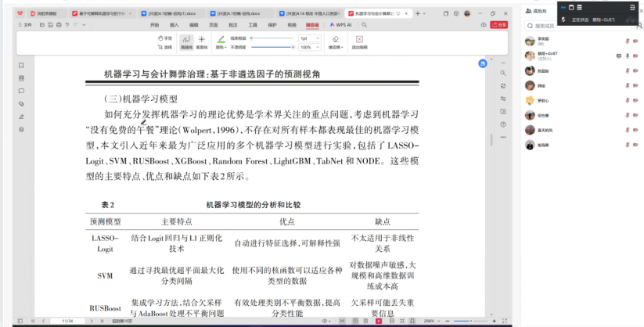Switch to the 4.14 修改 document tab

(309, 13)
